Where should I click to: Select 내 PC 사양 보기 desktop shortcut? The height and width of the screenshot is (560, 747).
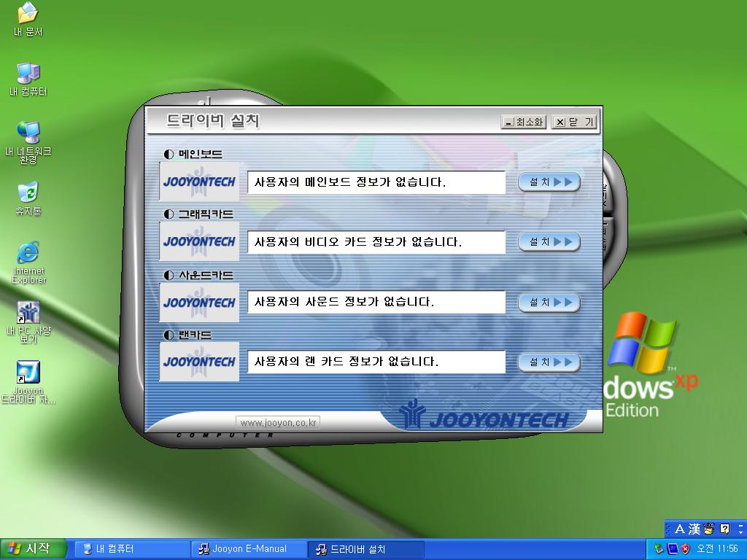[28, 322]
